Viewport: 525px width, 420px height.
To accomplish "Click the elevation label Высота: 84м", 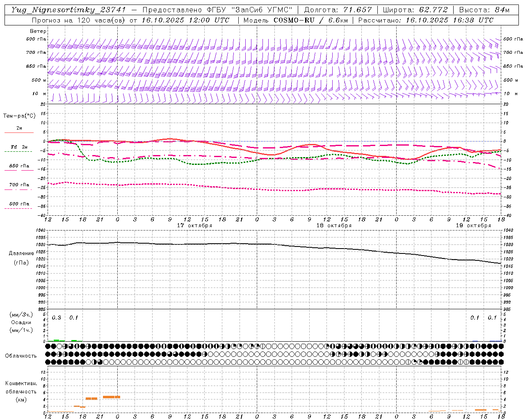I will (484, 10).
